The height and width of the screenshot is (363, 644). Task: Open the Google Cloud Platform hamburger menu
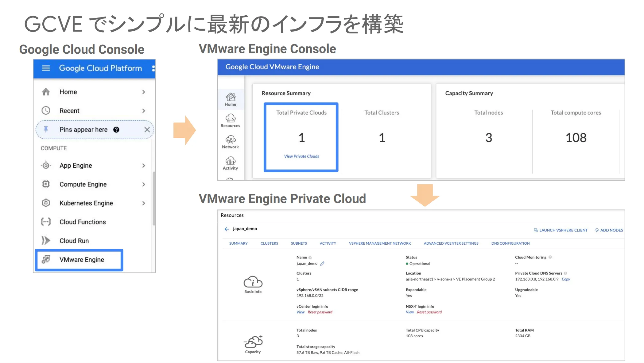(x=46, y=68)
